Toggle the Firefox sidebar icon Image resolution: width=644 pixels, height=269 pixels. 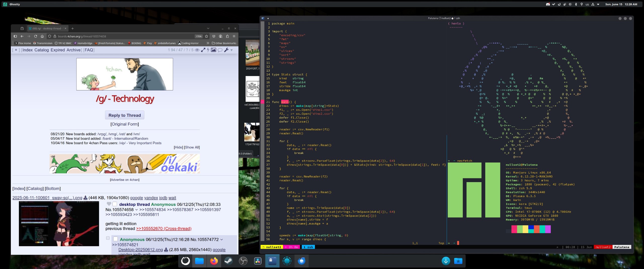pyautogui.click(x=15, y=36)
